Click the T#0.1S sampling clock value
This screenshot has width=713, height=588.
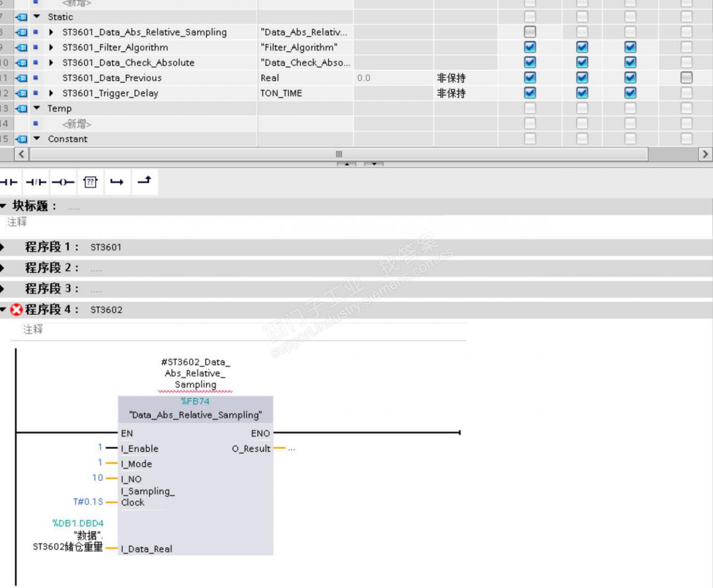[88, 502]
